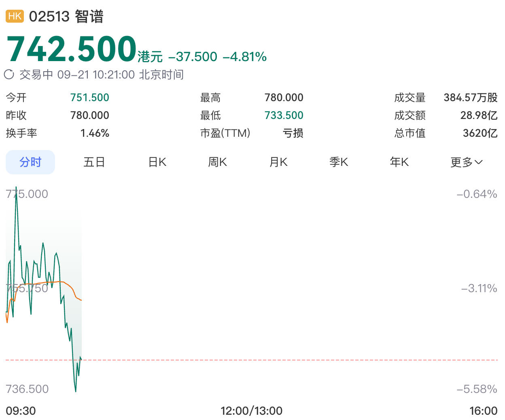Select the 月K monthly chart tab
Viewport: 505px width, 420px height.
(278, 162)
